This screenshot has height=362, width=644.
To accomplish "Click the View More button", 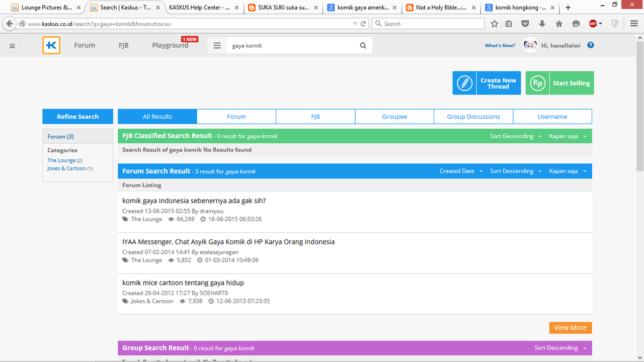I will click(571, 327).
